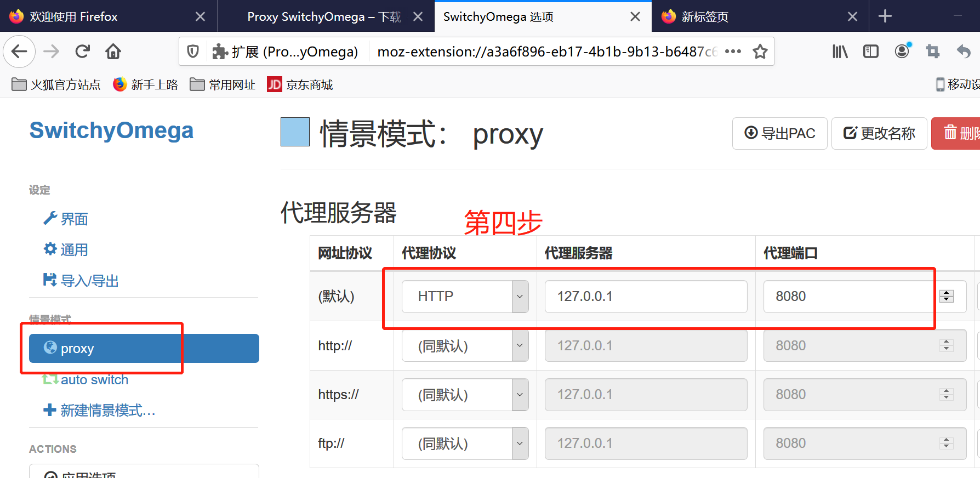Viewport: 980px width, 478px height.
Task: Close the 欢迎使用 Firefox tab
Action: coord(201,16)
